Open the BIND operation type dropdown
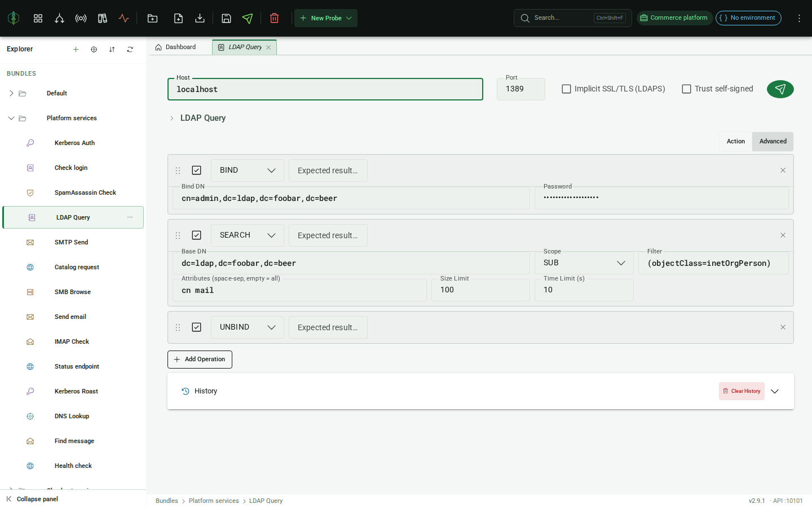Viewport: 812px width, 508px height. [247, 170]
